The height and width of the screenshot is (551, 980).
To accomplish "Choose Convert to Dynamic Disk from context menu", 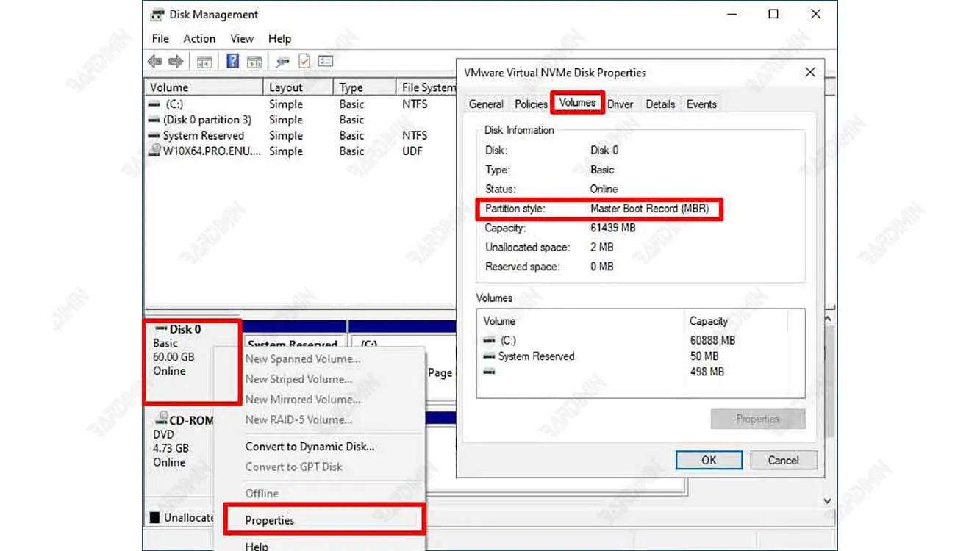I will [x=310, y=447].
